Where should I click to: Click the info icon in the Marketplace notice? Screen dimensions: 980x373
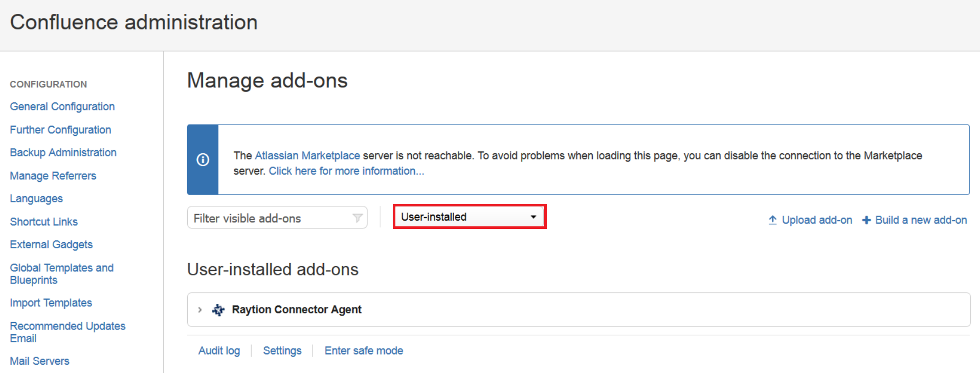coord(203,160)
